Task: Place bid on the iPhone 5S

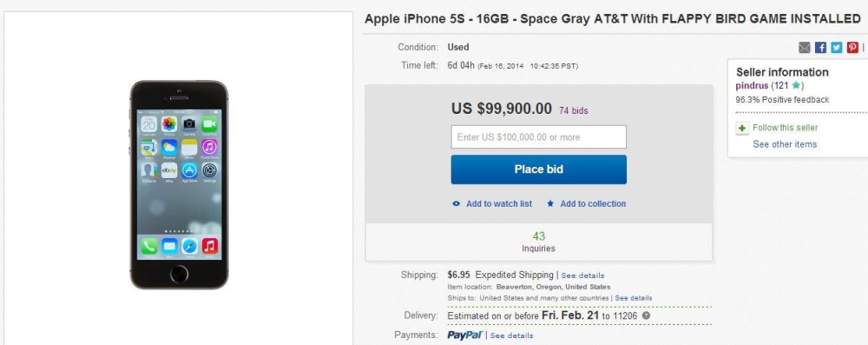Action: [x=539, y=169]
